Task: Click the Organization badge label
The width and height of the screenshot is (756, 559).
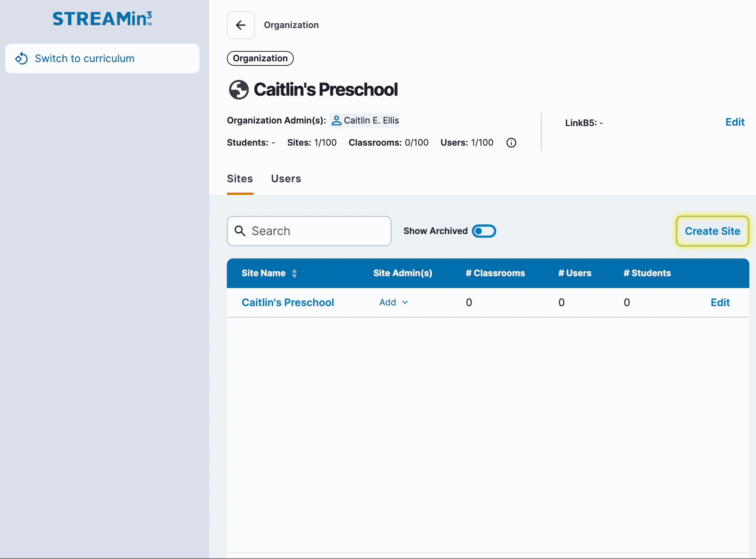Action: coord(260,58)
